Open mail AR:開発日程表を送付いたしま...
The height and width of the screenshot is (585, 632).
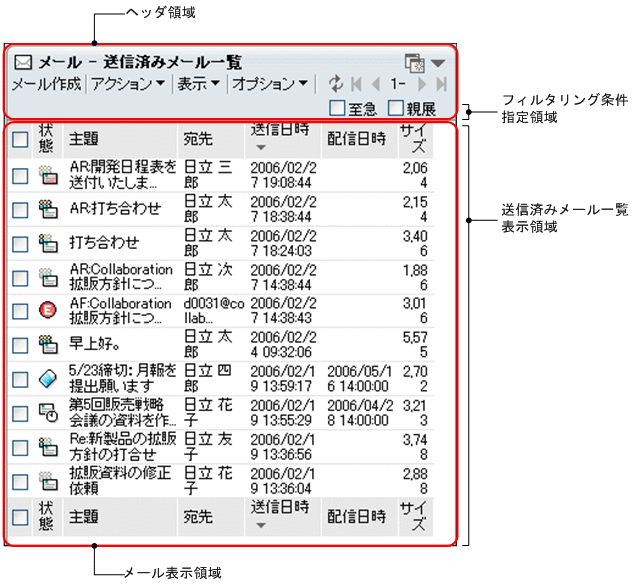123,175
